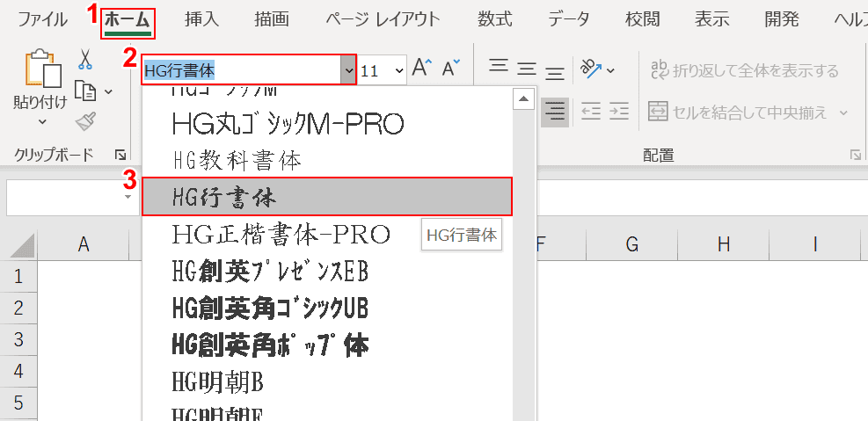The image size is (868, 421).
Task: Apply bottom vertical alignment
Action: click(554, 71)
